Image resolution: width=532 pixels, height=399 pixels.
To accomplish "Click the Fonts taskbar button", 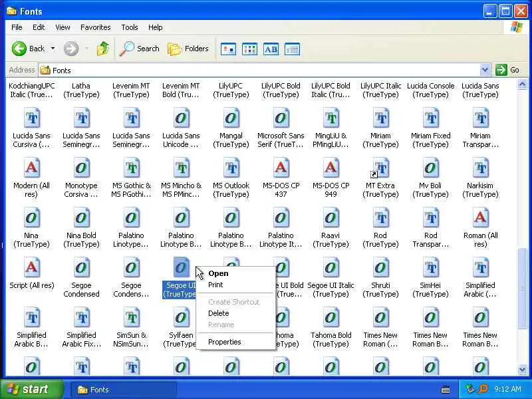I will [x=123, y=390].
